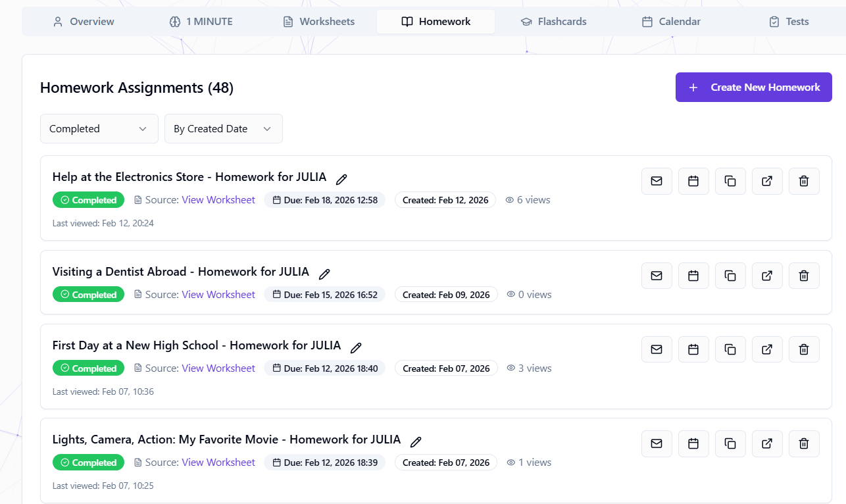The height and width of the screenshot is (504, 846).
Task: Open First Day at a New High School title
Action: tap(197, 345)
